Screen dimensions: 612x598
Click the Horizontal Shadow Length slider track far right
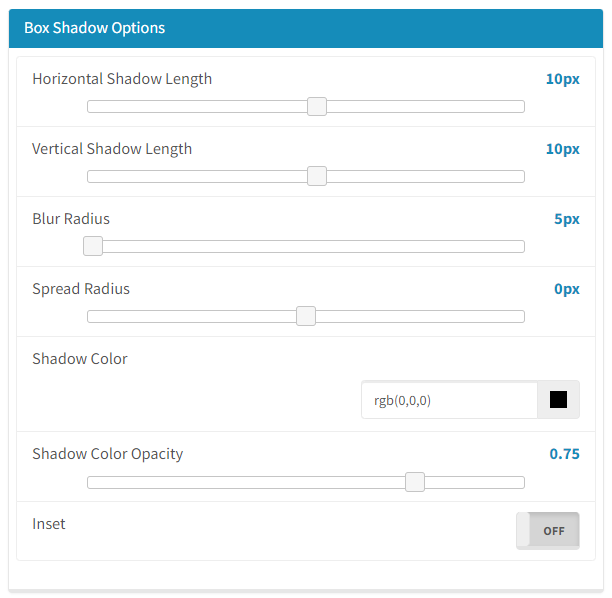pyautogui.click(x=515, y=107)
